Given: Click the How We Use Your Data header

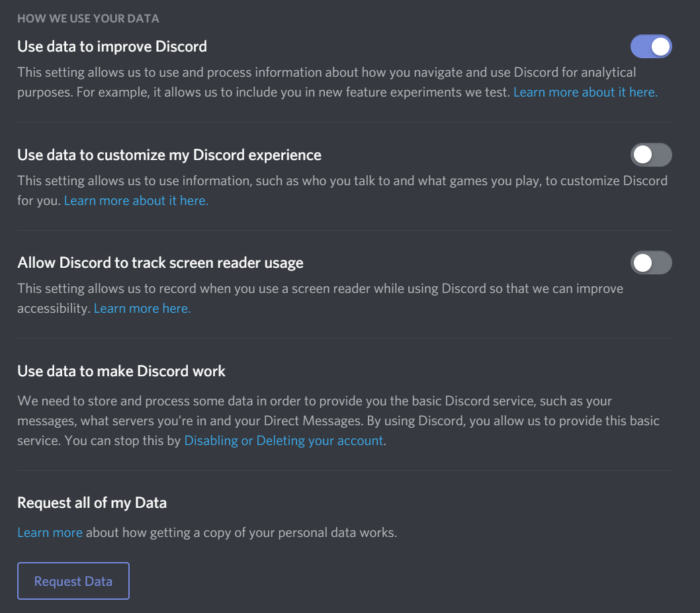Looking at the screenshot, I should point(89,19).
